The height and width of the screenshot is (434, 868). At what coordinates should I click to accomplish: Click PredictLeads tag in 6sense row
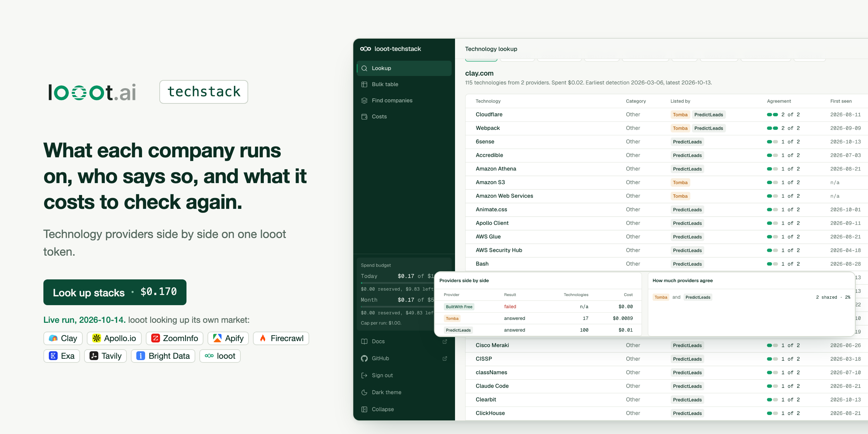[x=687, y=142]
